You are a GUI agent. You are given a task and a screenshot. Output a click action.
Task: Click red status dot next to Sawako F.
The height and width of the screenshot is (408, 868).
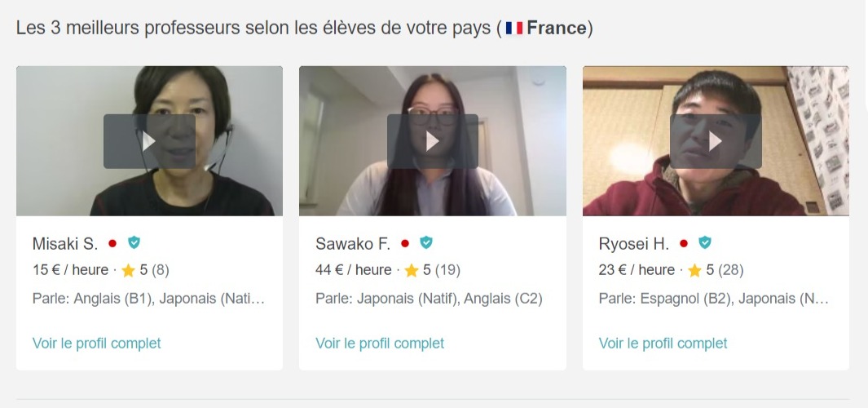click(405, 243)
